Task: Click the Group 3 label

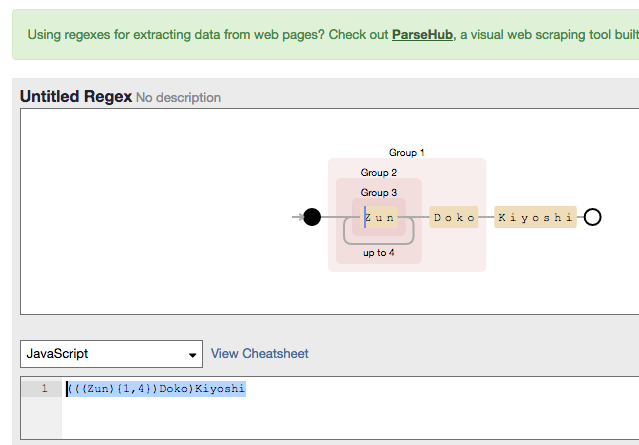Action: [379, 193]
